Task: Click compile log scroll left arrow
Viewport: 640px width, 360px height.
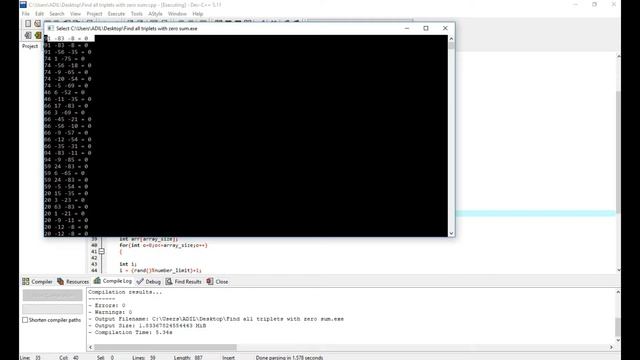Action: pyautogui.click(x=90, y=347)
